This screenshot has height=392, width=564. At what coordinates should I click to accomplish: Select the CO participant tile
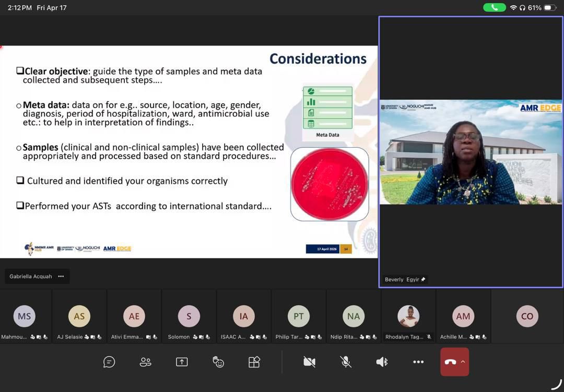(527, 316)
